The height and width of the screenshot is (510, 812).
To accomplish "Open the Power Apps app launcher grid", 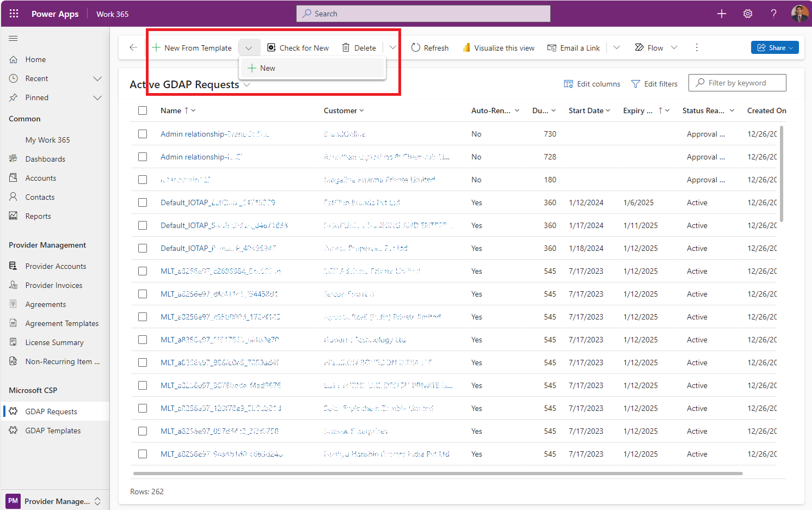I will click(x=14, y=14).
